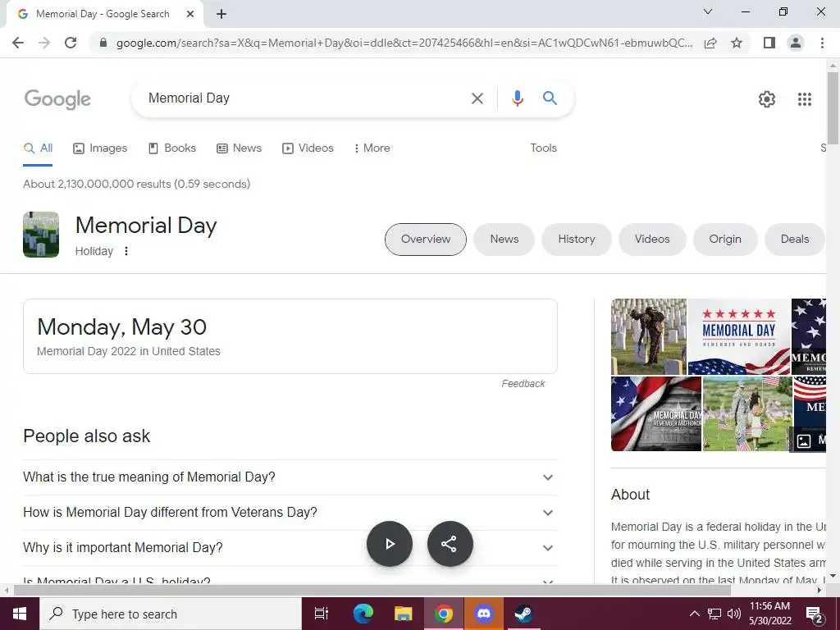The width and height of the screenshot is (840, 630).
Task: Share this page using the share icon
Action: click(710, 43)
